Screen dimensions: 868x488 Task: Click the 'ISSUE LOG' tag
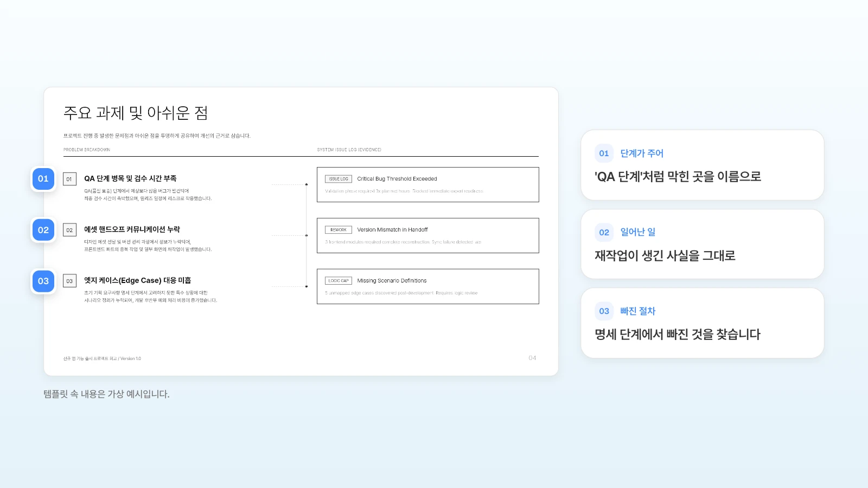339,179
